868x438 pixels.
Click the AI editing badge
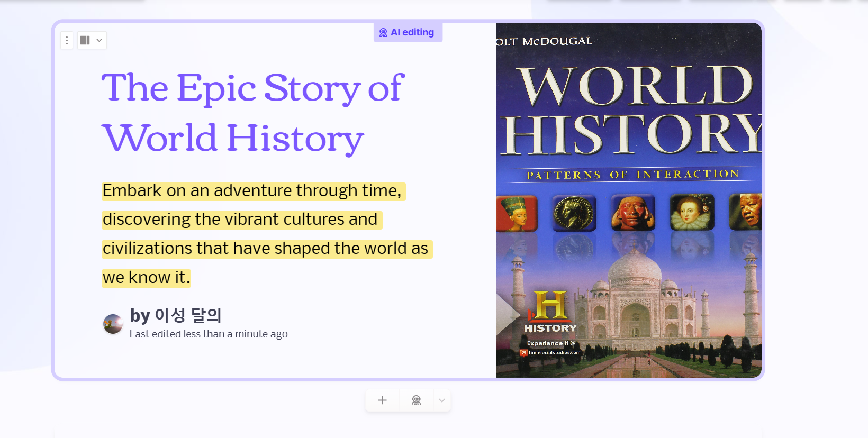[x=408, y=33]
